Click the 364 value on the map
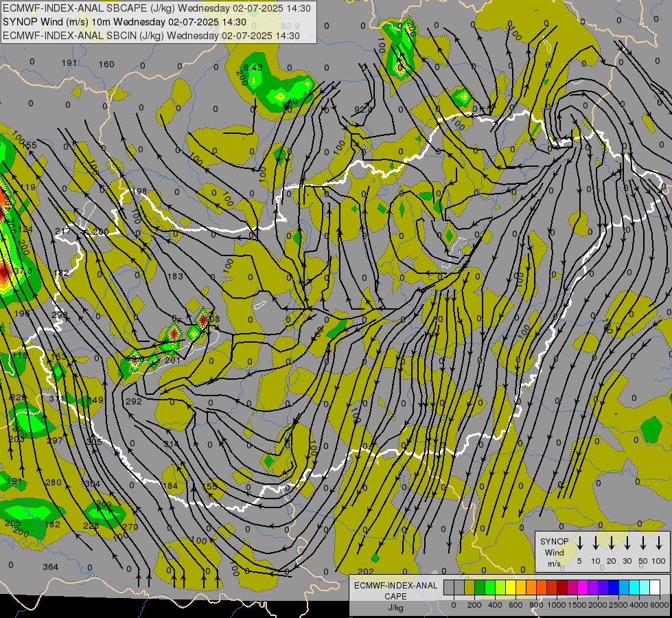The image size is (672, 618). (51, 567)
